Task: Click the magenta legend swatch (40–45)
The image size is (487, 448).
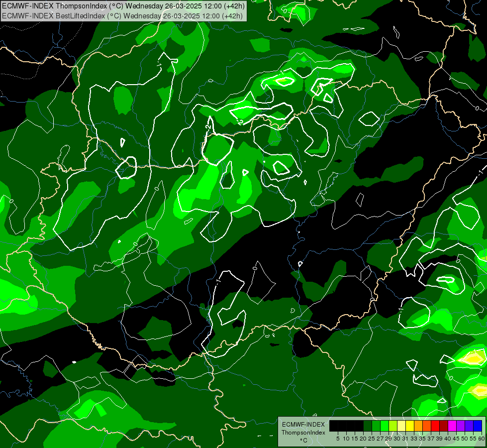Action: (452, 426)
